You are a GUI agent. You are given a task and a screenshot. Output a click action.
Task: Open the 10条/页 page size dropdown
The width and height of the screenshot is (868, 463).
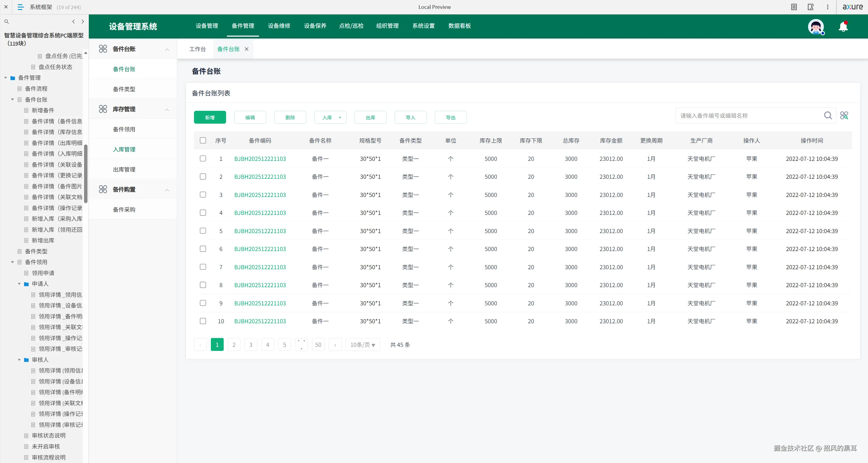click(363, 345)
